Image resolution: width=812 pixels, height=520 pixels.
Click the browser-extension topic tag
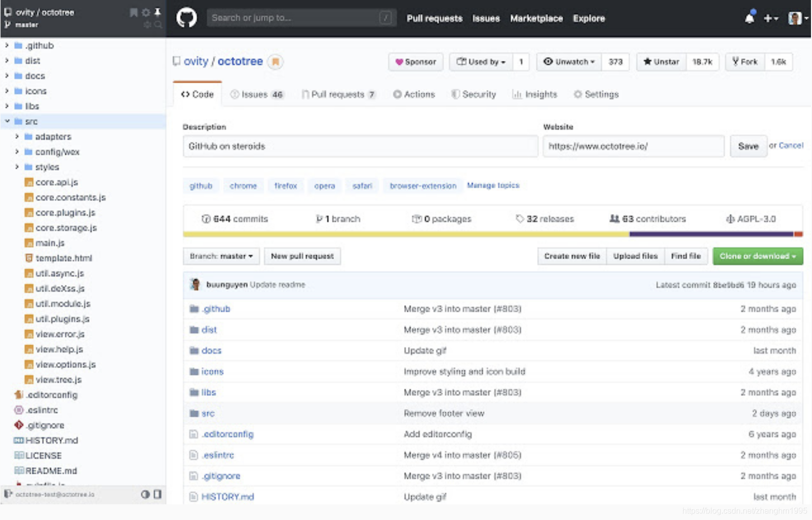(423, 186)
